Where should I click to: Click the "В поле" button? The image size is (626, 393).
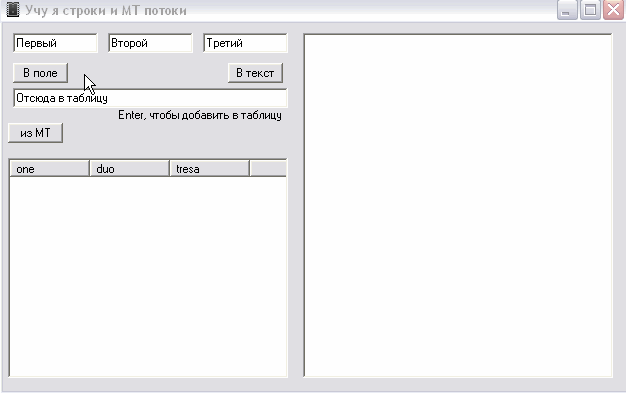click(40, 73)
